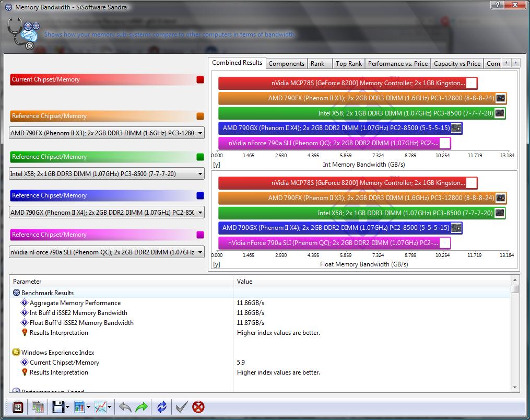
Task: Click the Int Memory Bandwidth (GB/s) axis label
Action: 364,165
